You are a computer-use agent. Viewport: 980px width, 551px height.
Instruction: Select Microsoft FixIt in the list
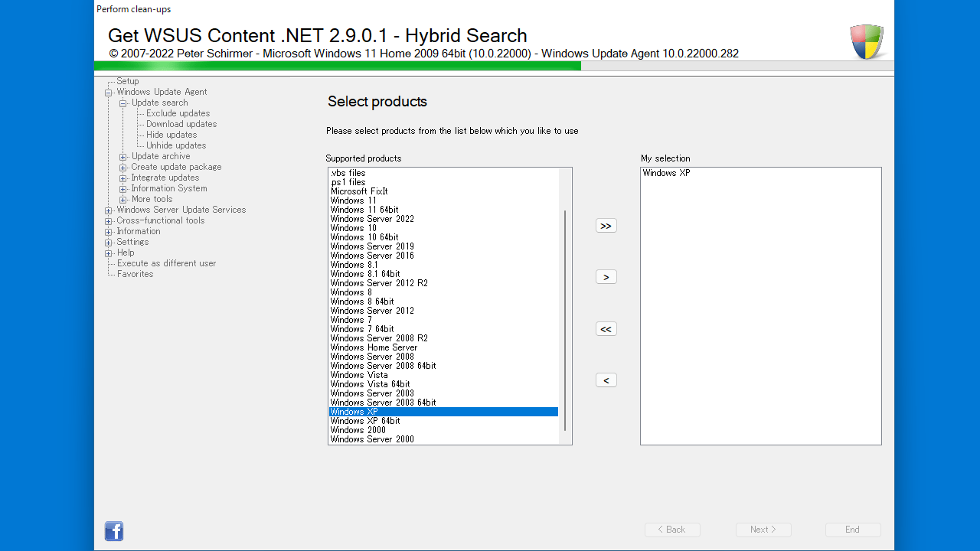pyautogui.click(x=443, y=191)
